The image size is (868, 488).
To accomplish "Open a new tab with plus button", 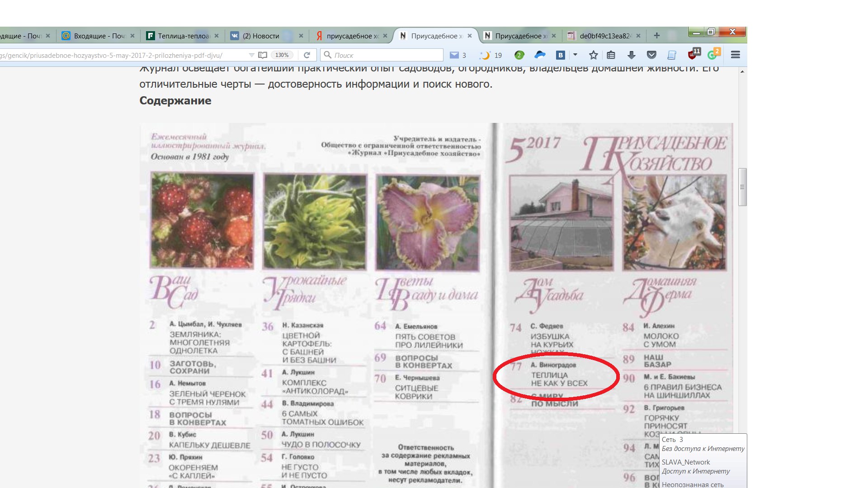I will pos(657,36).
